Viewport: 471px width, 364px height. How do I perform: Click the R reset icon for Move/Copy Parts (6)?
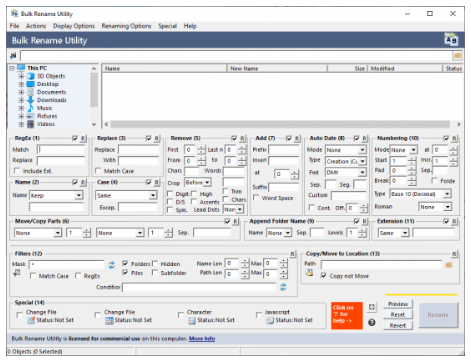pyautogui.click(x=235, y=221)
